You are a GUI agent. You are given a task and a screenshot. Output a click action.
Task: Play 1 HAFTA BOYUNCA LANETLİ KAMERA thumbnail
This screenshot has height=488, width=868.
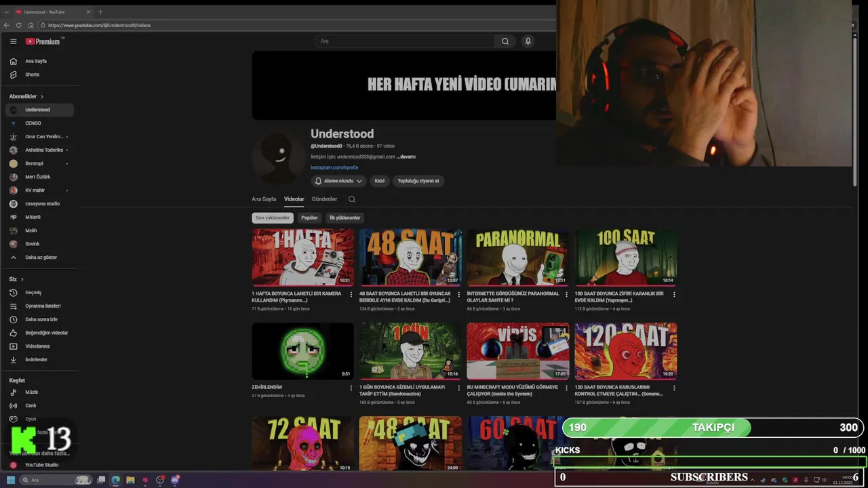(302, 257)
